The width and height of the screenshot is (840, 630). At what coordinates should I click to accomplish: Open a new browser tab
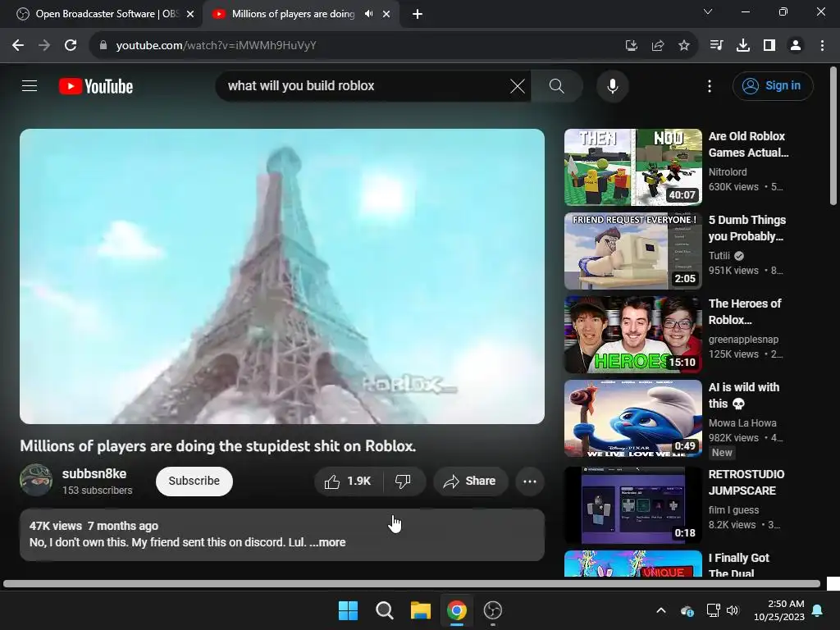point(418,14)
